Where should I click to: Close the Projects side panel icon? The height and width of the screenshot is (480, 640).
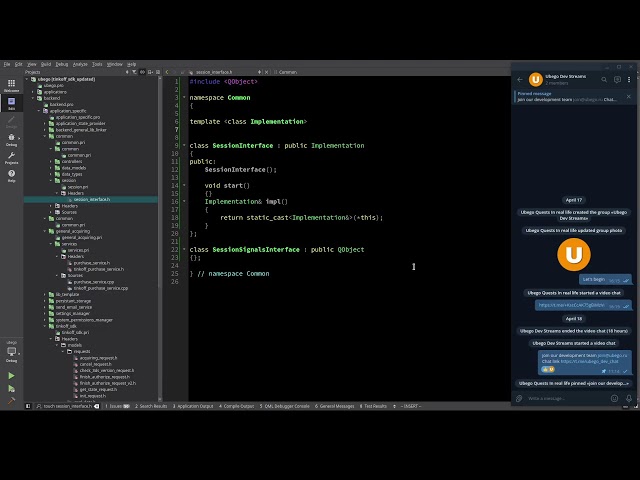pyautogui.click(x=158, y=72)
